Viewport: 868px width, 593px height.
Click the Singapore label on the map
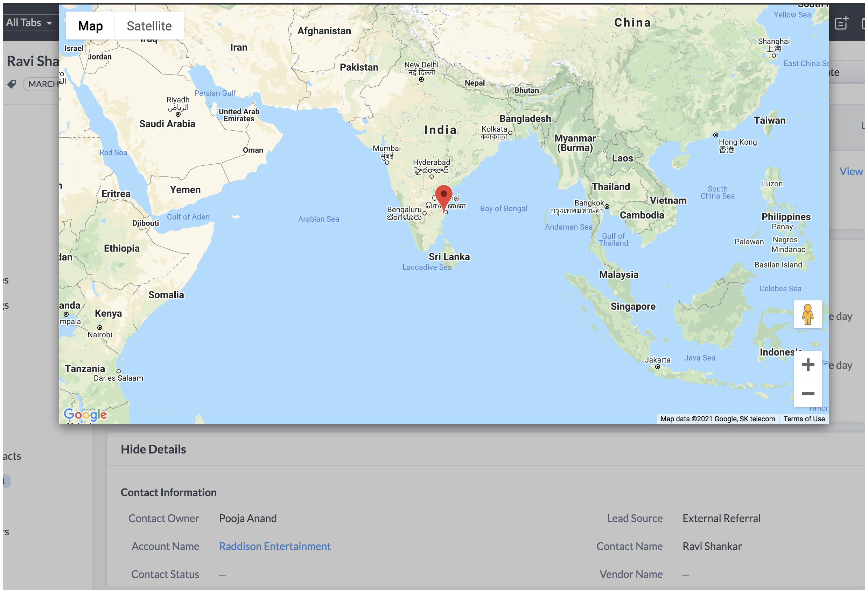tap(633, 306)
